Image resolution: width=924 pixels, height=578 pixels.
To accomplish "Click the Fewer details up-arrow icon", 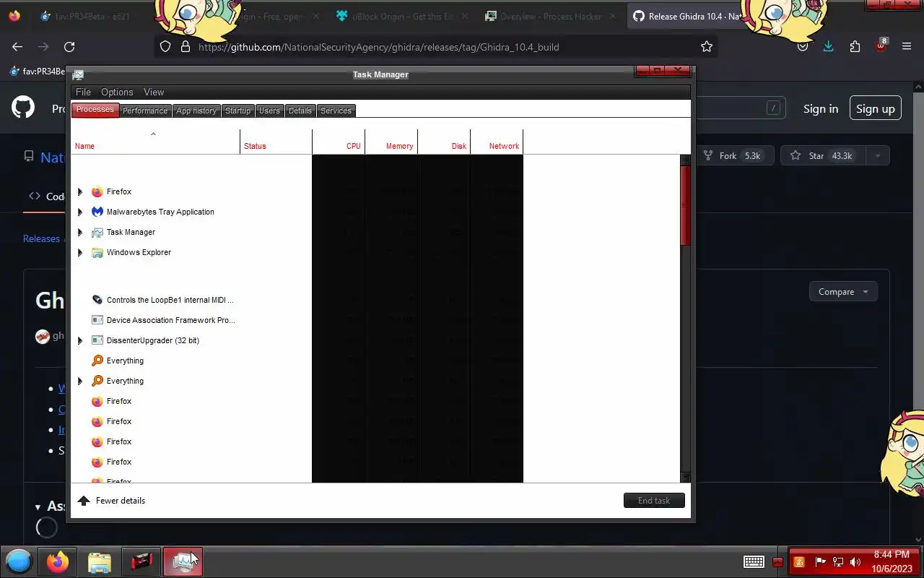I will click(x=84, y=501).
